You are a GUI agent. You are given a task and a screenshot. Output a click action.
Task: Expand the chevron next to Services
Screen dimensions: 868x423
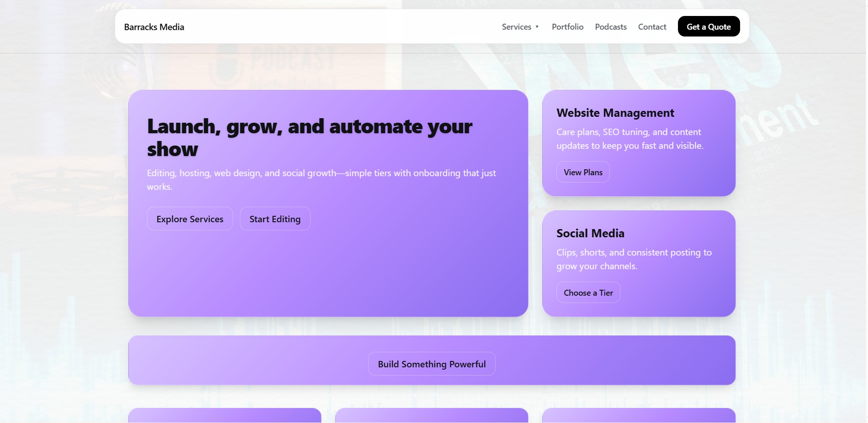pos(537,26)
